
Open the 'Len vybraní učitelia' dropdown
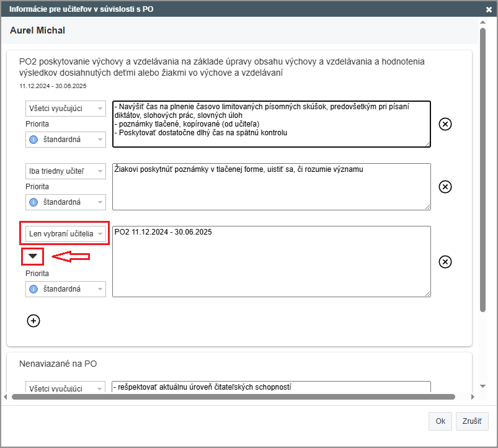(65, 233)
